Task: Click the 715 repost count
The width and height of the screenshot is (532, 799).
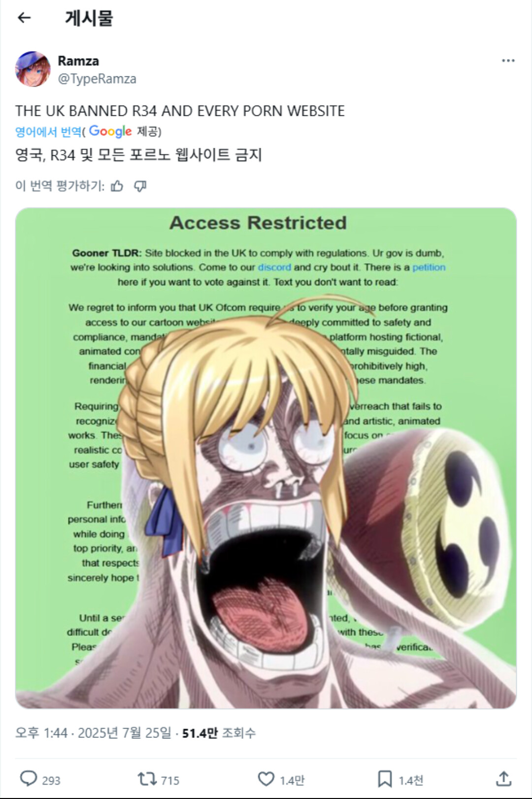Action: coord(170,780)
